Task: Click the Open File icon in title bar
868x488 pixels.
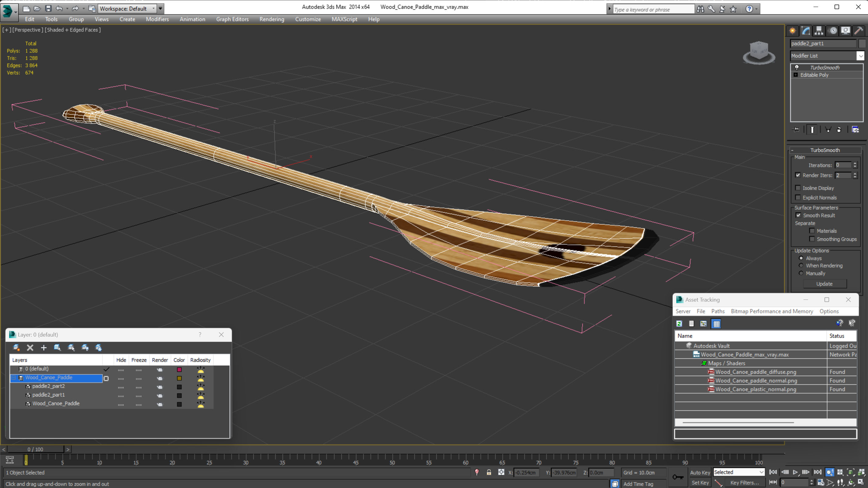Action: click(37, 9)
